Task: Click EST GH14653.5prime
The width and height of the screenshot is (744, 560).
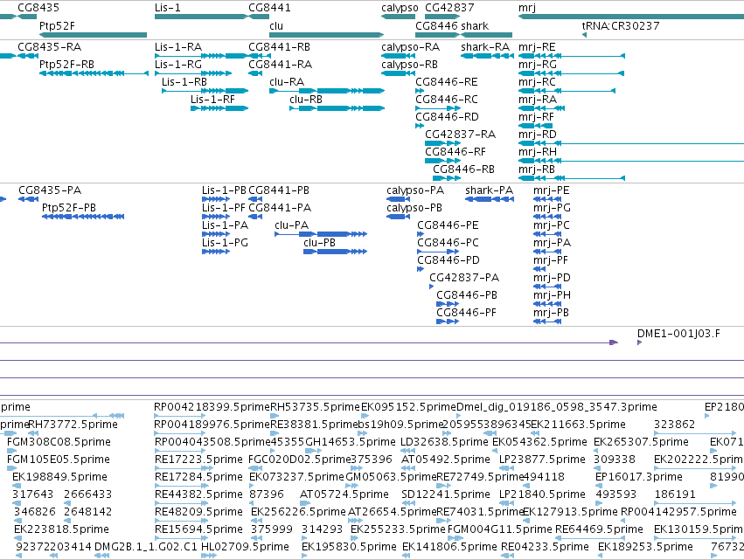Action: click(314, 451)
